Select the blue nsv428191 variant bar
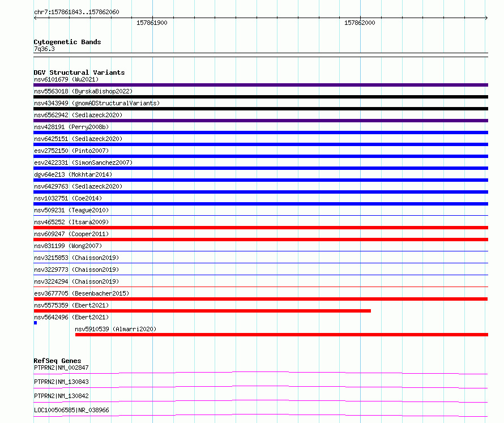504x423 pixels. click(260, 133)
